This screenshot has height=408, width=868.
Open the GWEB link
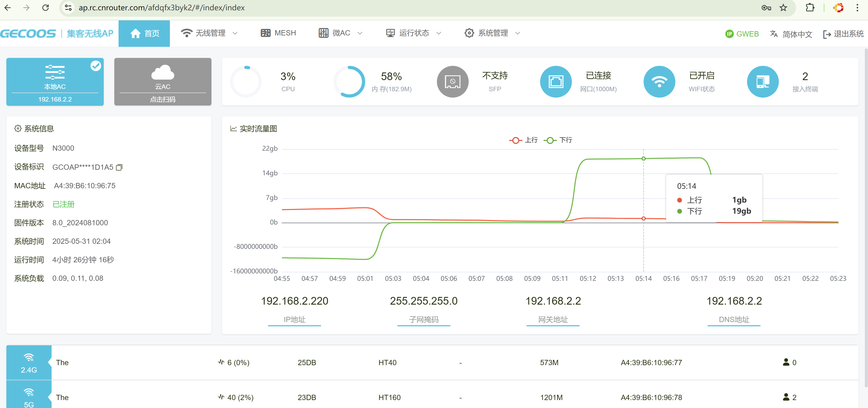coord(742,34)
